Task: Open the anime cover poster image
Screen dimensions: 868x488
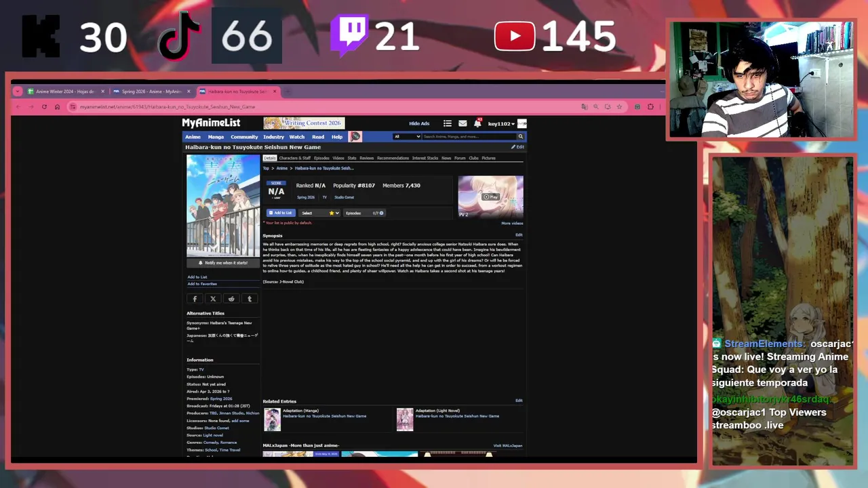Action: click(223, 205)
